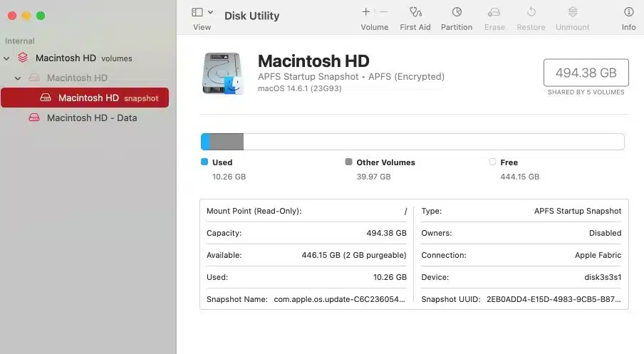Select Macintosh HD snapshot row
The height and width of the screenshot is (354, 644).
85,98
